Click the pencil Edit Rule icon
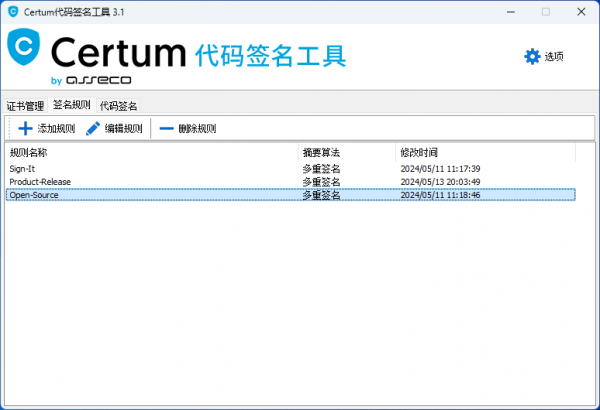Viewport: 600px width, 410px height. point(93,128)
